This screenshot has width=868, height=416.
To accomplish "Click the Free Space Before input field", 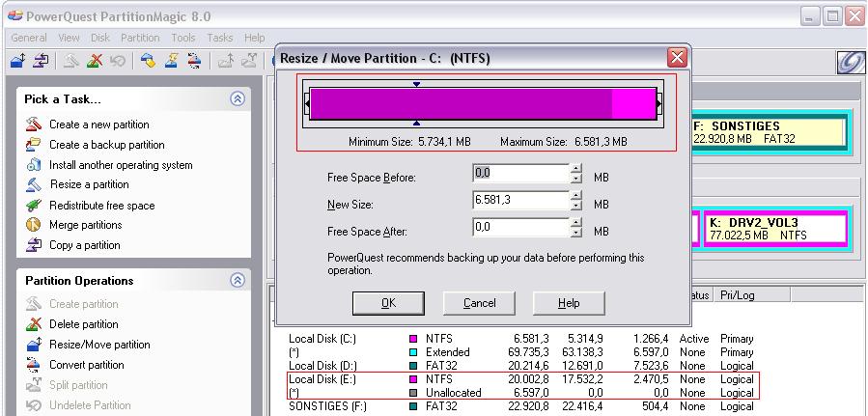I will [x=521, y=173].
